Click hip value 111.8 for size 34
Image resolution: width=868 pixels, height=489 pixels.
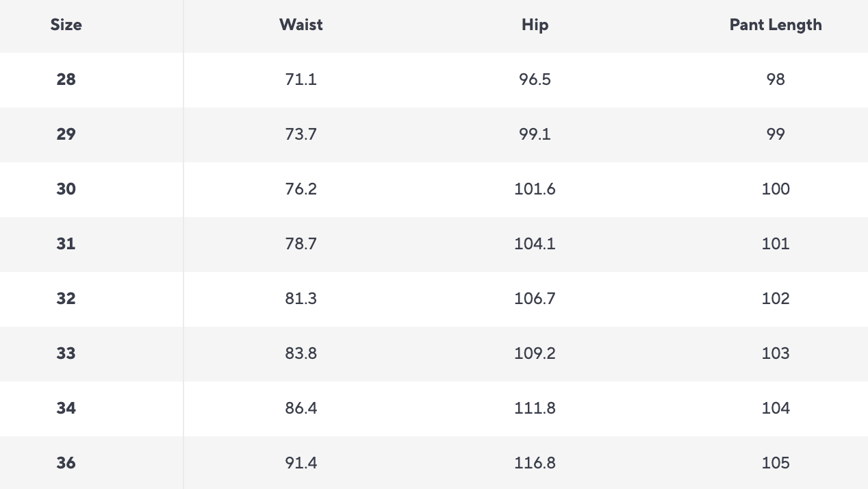pos(535,408)
